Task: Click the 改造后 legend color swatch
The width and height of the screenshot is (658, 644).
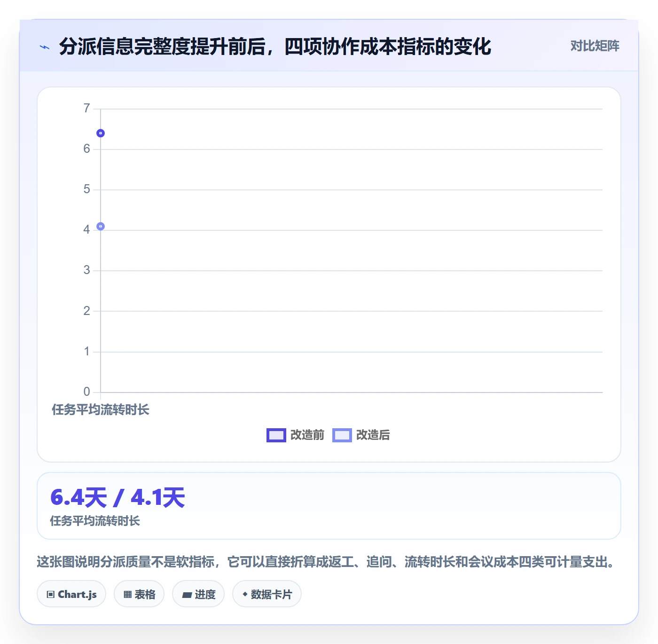Action: point(342,435)
